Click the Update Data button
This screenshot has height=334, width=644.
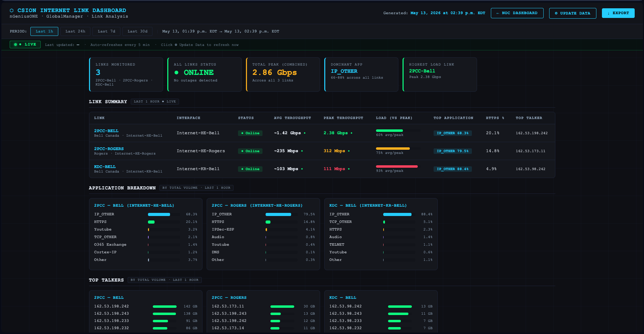click(x=573, y=13)
